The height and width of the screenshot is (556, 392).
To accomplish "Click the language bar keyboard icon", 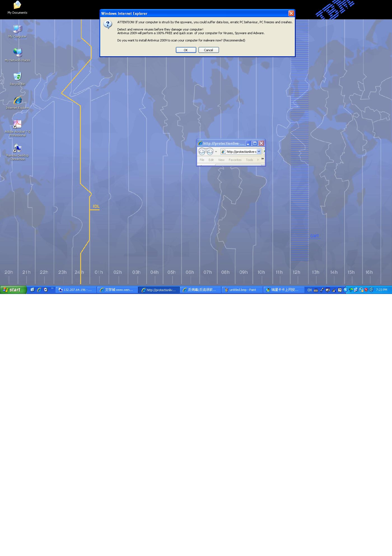I will click(316, 290).
